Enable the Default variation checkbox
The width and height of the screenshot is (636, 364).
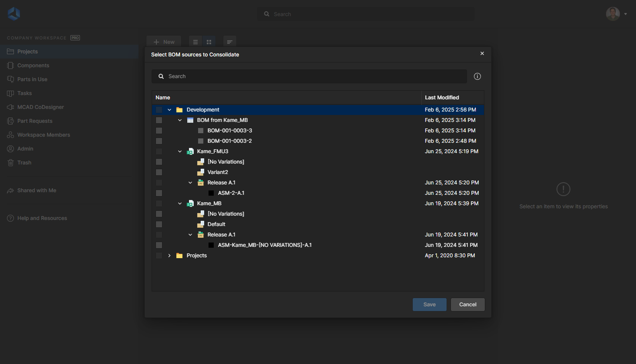[x=159, y=224]
